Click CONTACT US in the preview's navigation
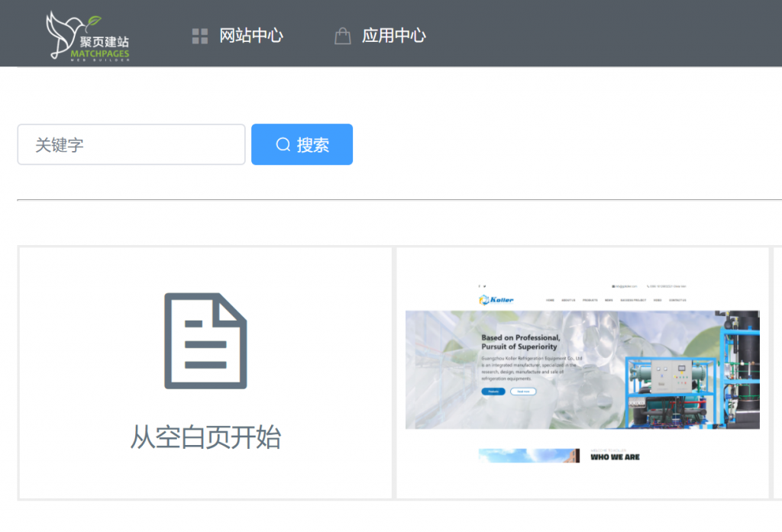 tap(677, 300)
